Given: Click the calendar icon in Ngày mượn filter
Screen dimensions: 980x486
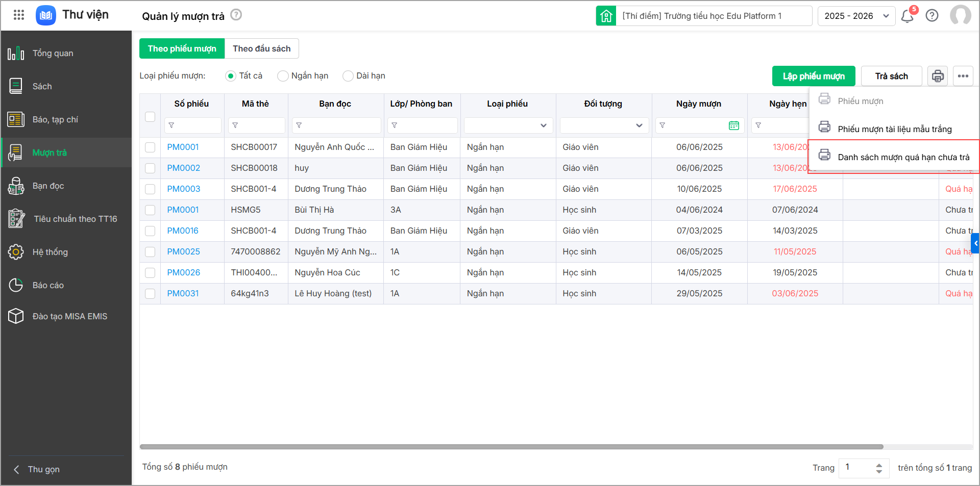Looking at the screenshot, I should pyautogui.click(x=734, y=125).
